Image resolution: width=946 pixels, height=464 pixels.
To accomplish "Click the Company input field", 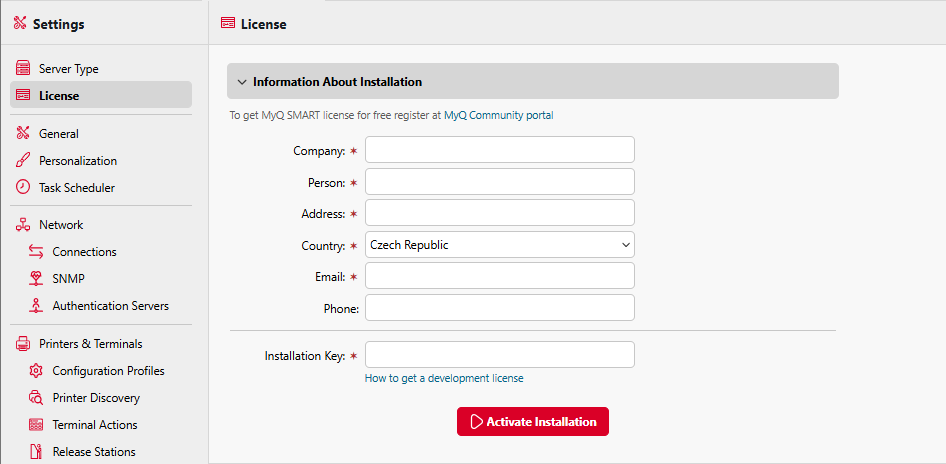I will [500, 150].
